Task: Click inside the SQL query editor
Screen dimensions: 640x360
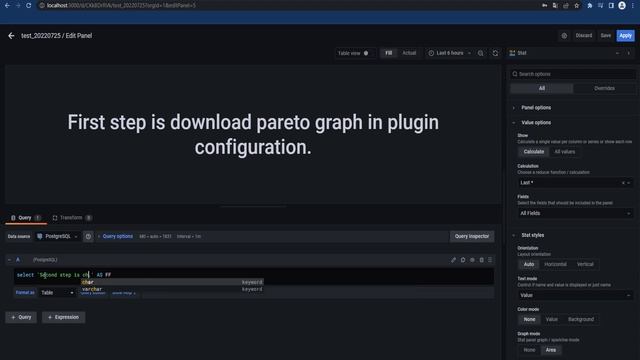Action: point(253,275)
